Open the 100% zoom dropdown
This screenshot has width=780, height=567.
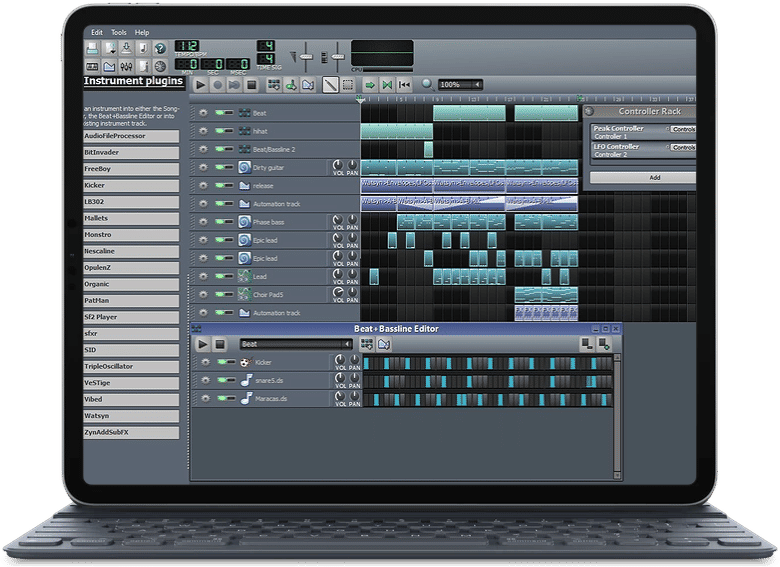[460, 85]
